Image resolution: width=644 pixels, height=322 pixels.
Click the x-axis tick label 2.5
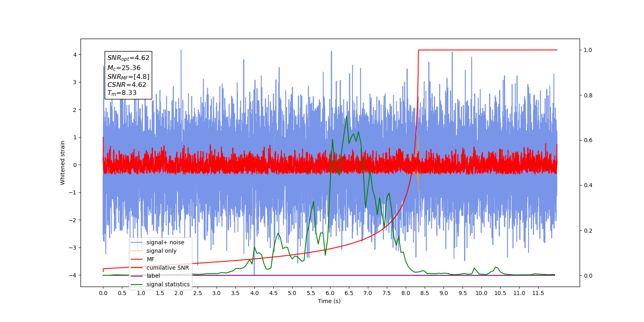(x=198, y=293)
